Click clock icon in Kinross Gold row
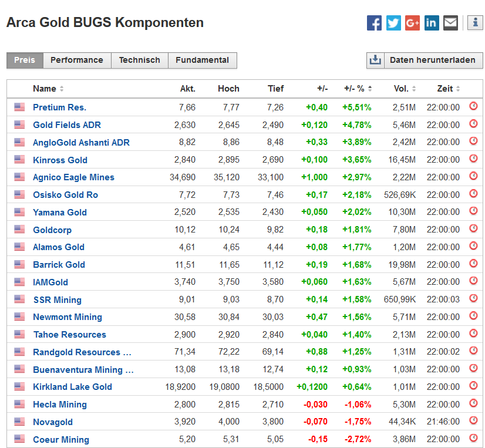 tap(474, 159)
